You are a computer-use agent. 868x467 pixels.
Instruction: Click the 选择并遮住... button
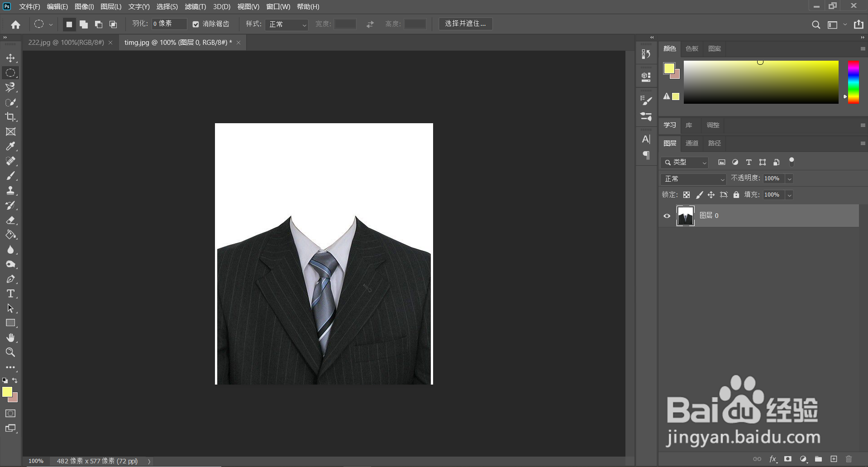click(465, 24)
